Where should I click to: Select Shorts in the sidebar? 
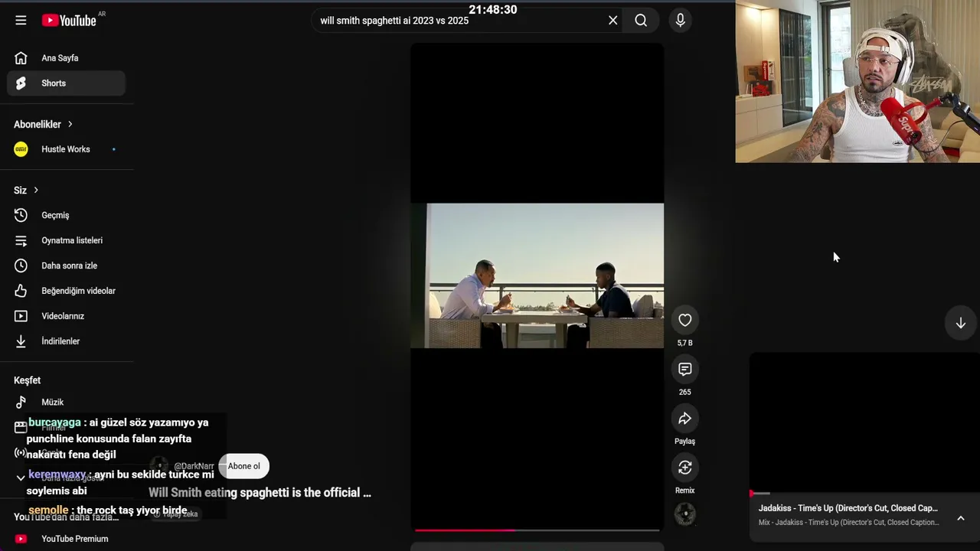click(x=67, y=83)
